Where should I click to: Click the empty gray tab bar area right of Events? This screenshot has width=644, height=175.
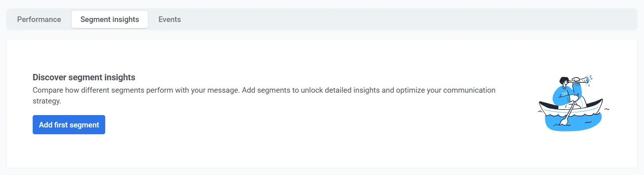(399, 20)
